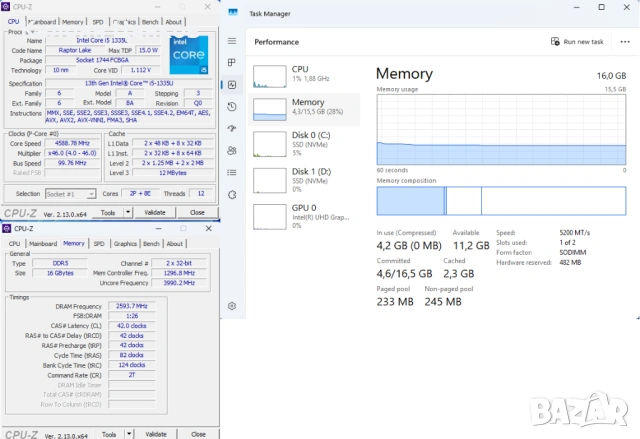Click Run new task
Screen dimensions: 640x439
(x=577, y=41)
